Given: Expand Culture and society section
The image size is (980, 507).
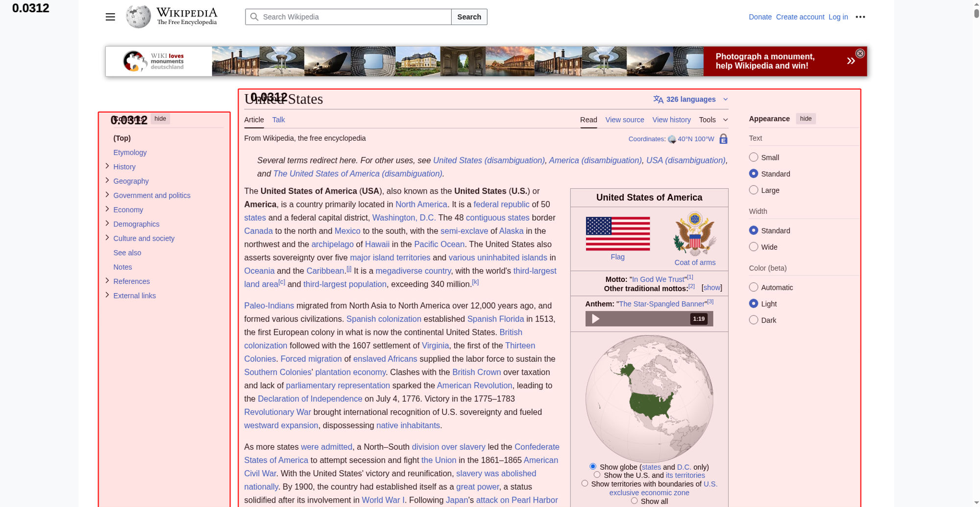Looking at the screenshot, I should coord(107,238).
